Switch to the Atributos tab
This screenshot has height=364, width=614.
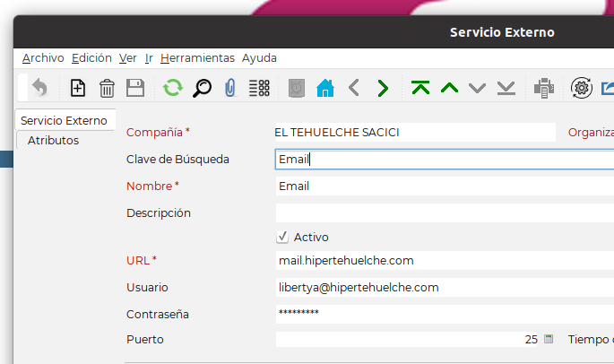(53, 140)
